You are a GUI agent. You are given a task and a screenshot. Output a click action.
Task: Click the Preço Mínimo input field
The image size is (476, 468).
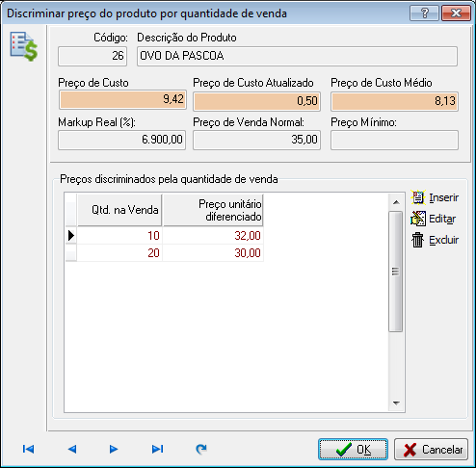[394, 140]
